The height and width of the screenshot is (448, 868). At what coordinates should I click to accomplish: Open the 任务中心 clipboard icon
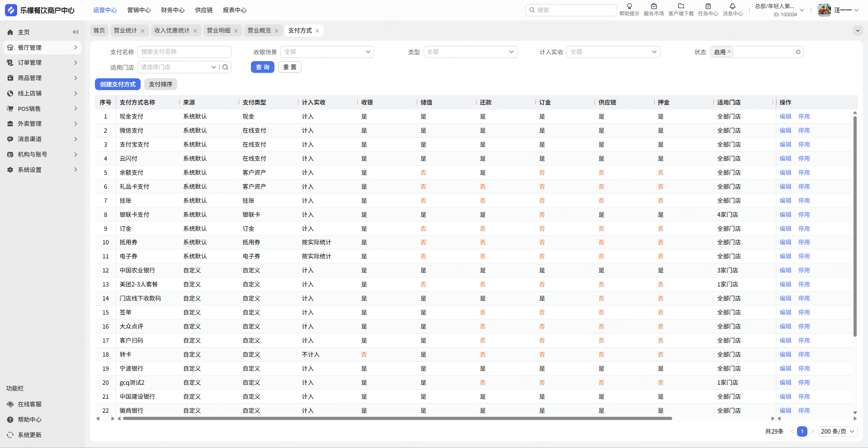(708, 6)
